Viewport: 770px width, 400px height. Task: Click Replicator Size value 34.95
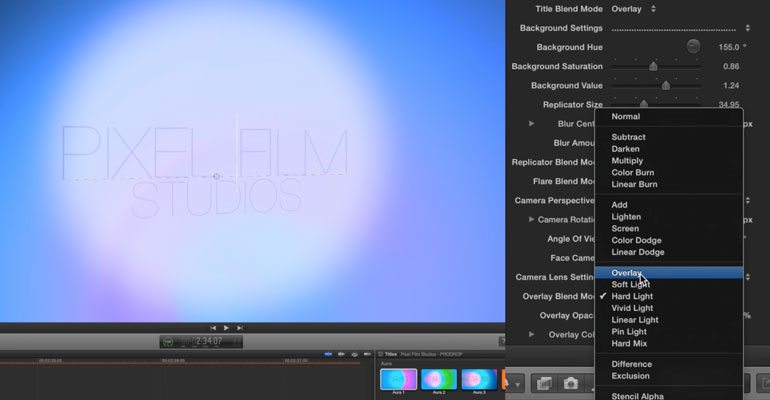pyautogui.click(x=729, y=104)
